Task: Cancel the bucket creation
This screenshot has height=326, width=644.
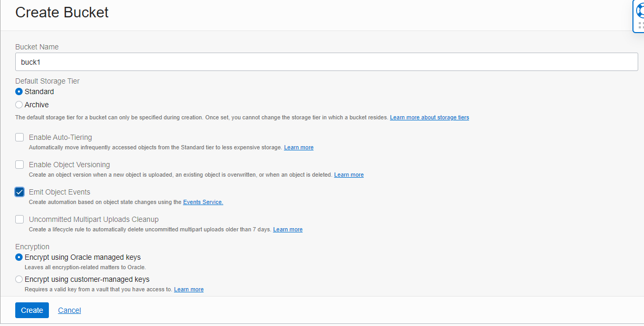Action: 69,310
